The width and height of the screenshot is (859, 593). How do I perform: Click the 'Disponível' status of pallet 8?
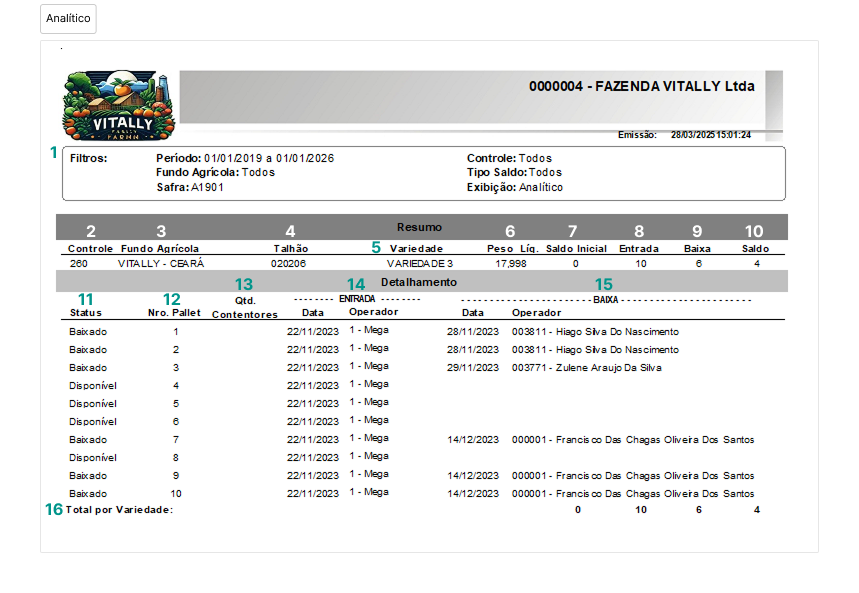click(x=93, y=458)
